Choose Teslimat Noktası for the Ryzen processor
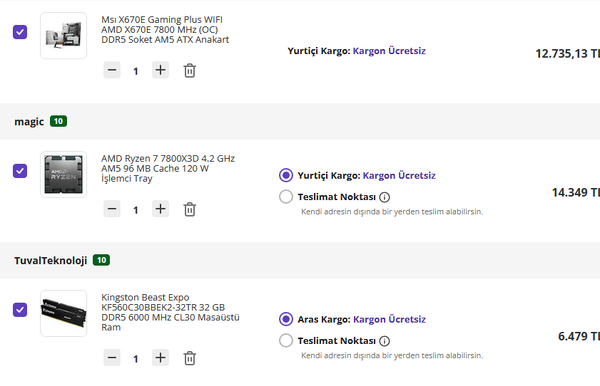The height and width of the screenshot is (386, 600). click(286, 197)
